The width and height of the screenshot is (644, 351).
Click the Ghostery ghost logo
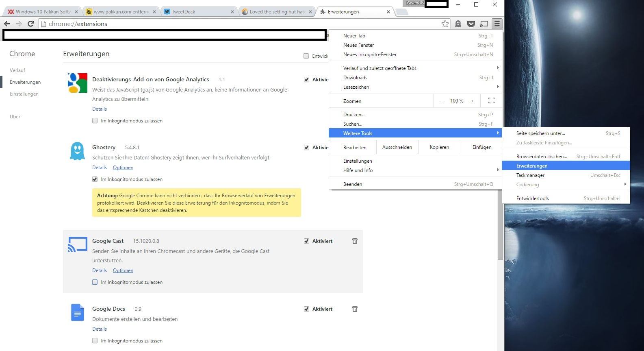tap(77, 151)
